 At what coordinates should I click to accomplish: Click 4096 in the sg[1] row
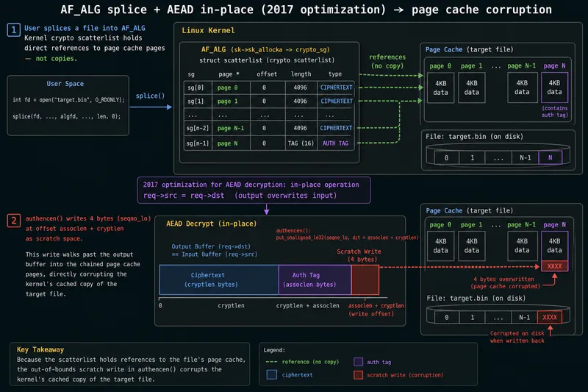[x=300, y=101]
